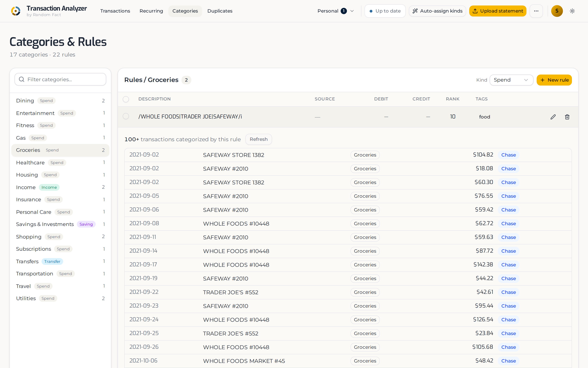The width and height of the screenshot is (588, 368).
Task: Click the Auto-assign kinds button
Action: 437,11
